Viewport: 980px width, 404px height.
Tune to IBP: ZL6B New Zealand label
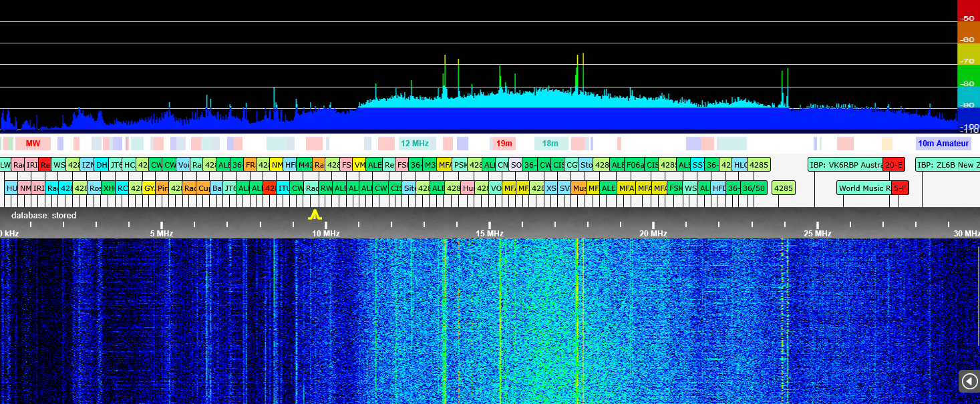pos(947,165)
